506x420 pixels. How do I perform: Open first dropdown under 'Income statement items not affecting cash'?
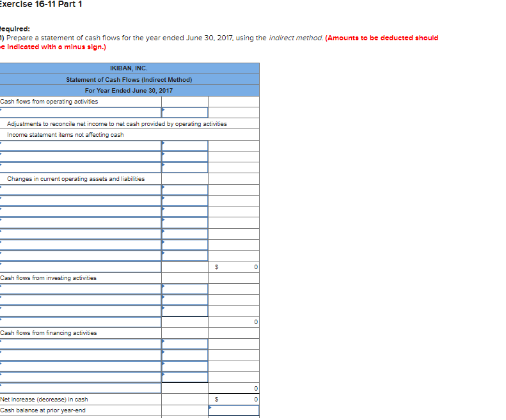[x=81, y=146]
